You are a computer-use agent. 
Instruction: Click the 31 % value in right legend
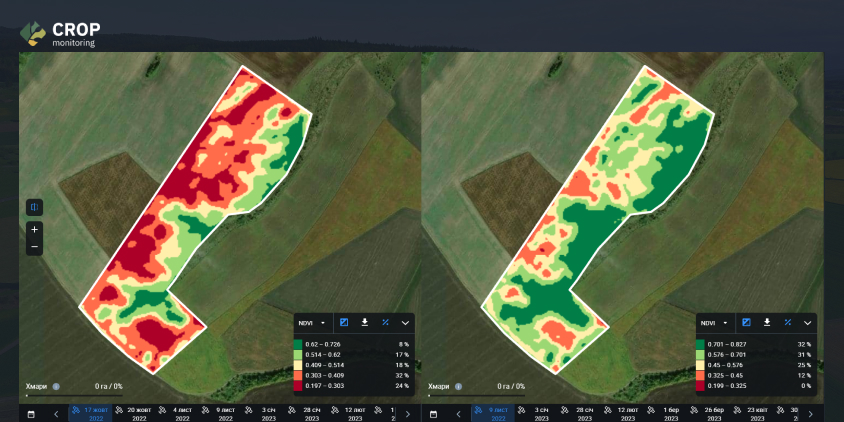(x=804, y=355)
